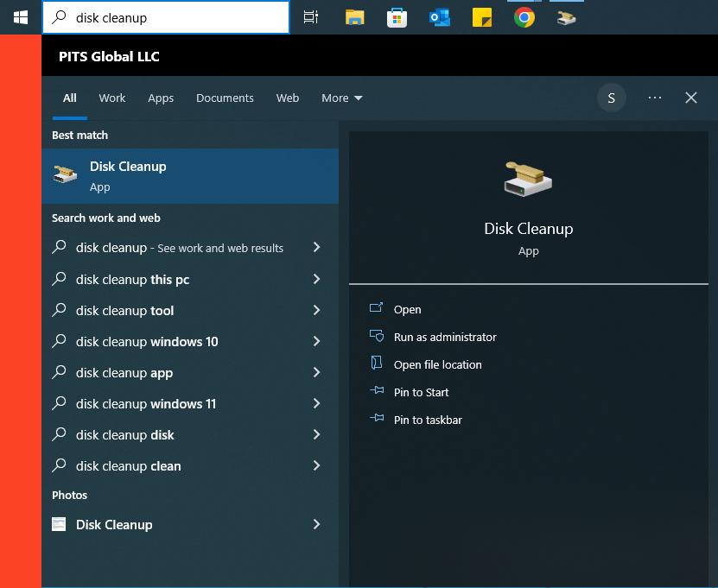Click magnifier icon beside 'disk cleanup app'
This screenshot has height=588, width=718.
[x=59, y=372]
